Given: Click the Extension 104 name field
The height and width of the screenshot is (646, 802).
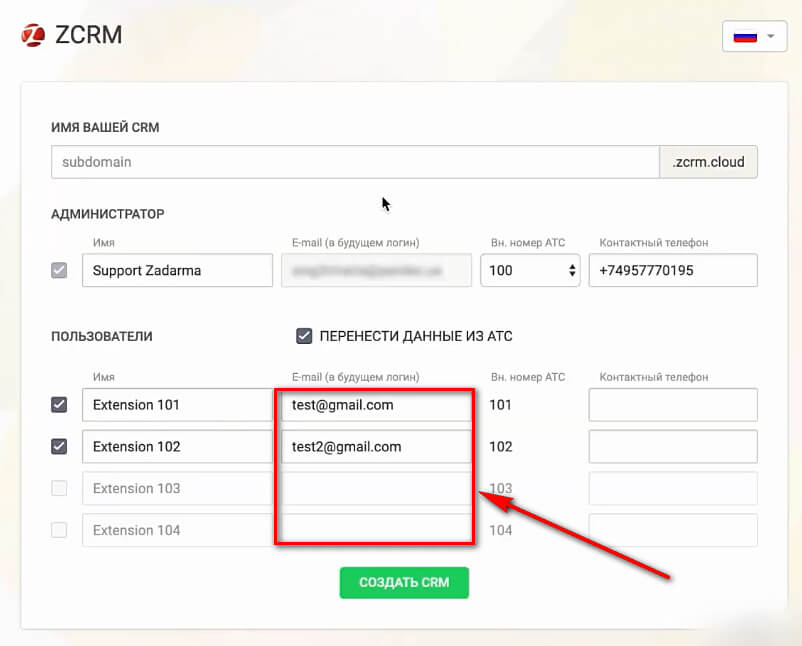Looking at the screenshot, I should point(177,530).
